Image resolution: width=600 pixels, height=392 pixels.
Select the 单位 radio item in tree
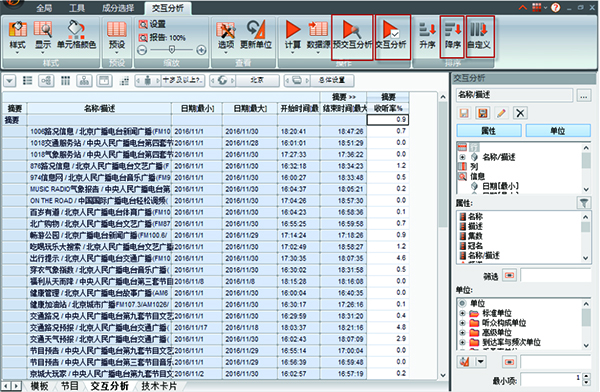pyautogui.click(x=462, y=303)
